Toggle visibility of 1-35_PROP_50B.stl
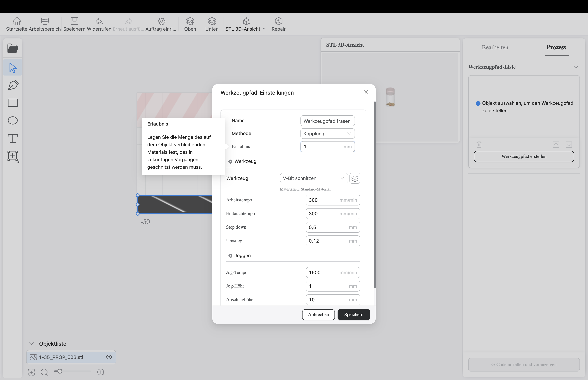The height and width of the screenshot is (380, 588). (x=109, y=357)
